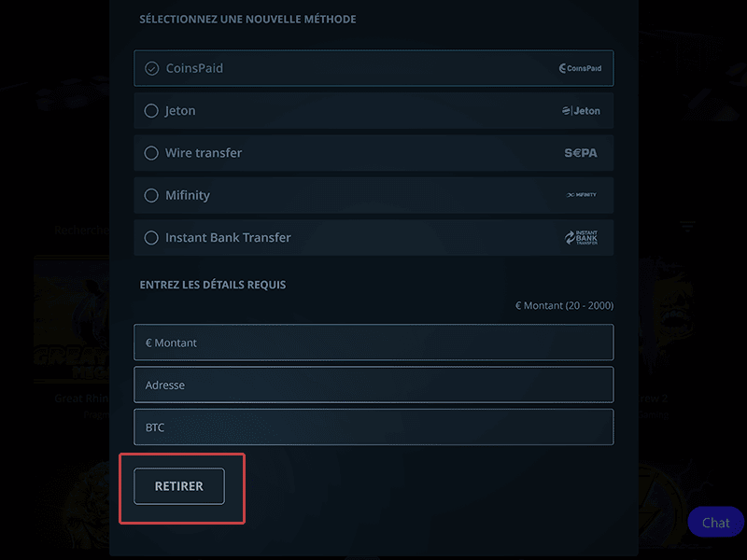Select the Wire transfer radio button
Viewport: 747px width, 560px height.
[x=151, y=153]
